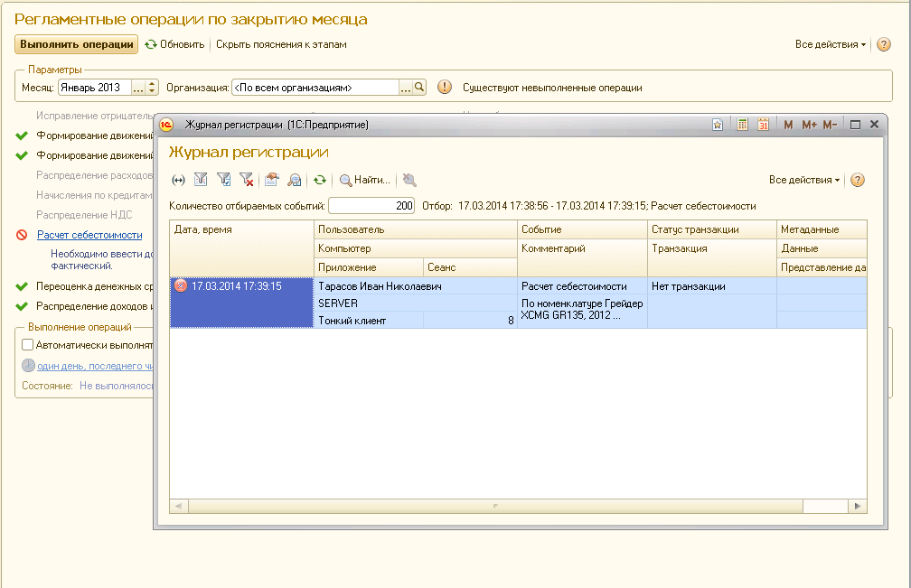Open help icon in the journal window
The height and width of the screenshot is (588, 911).
[858, 180]
